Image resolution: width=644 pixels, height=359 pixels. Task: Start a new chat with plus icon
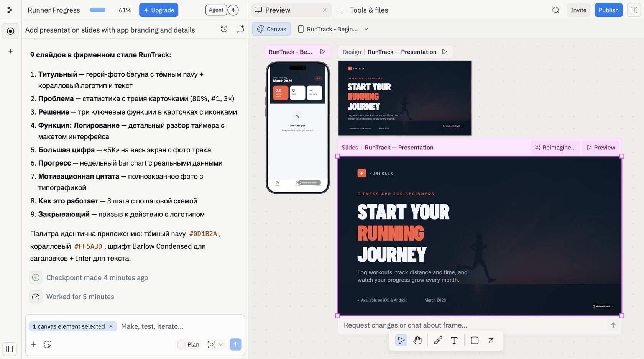(11, 51)
